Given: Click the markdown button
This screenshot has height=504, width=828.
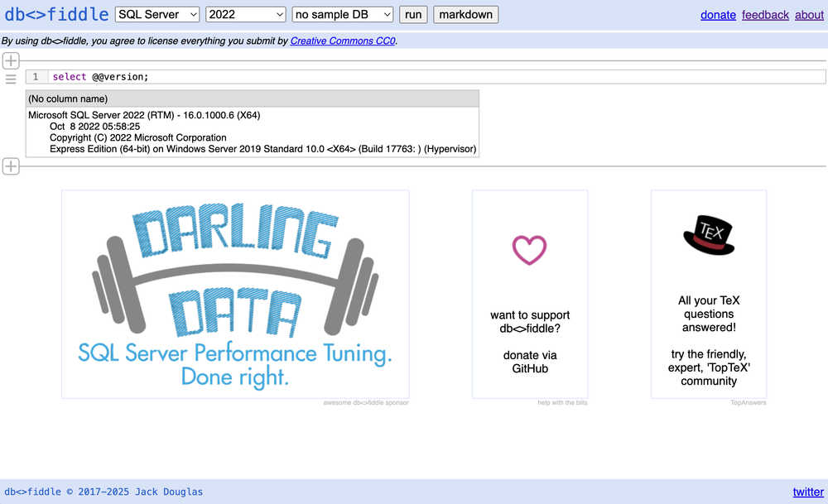Looking at the screenshot, I should (465, 14).
